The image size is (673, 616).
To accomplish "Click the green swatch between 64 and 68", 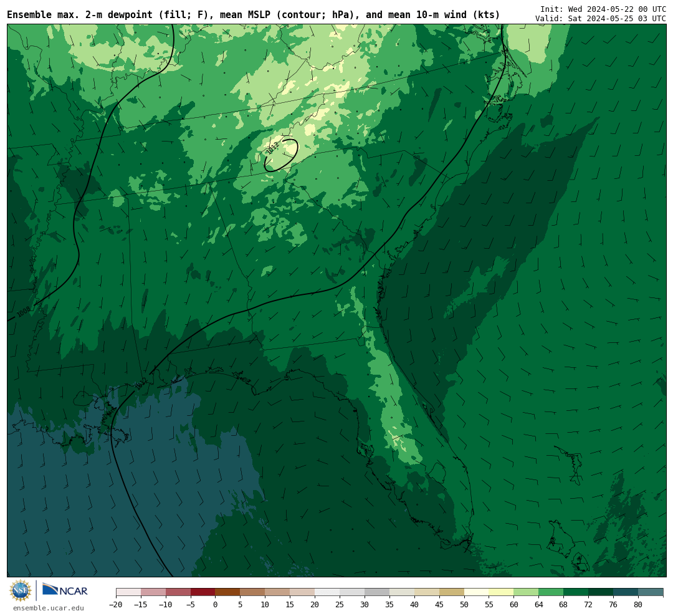I will tap(551, 592).
